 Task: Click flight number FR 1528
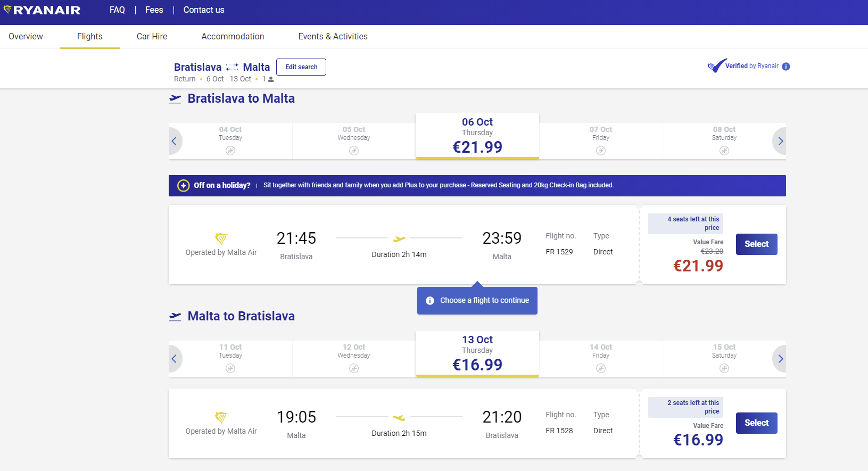point(559,431)
